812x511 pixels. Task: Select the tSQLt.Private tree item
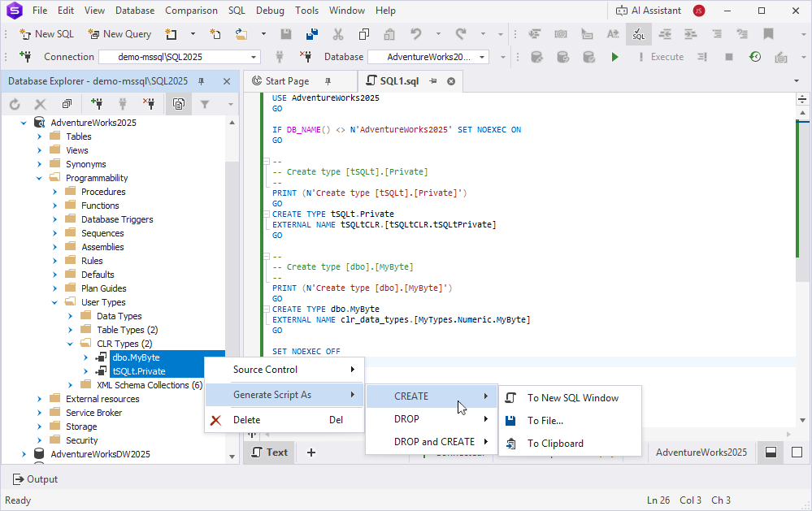(x=139, y=371)
